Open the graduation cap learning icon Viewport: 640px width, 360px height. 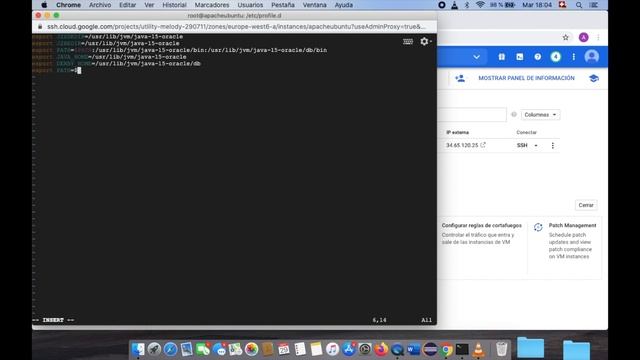coord(594,78)
